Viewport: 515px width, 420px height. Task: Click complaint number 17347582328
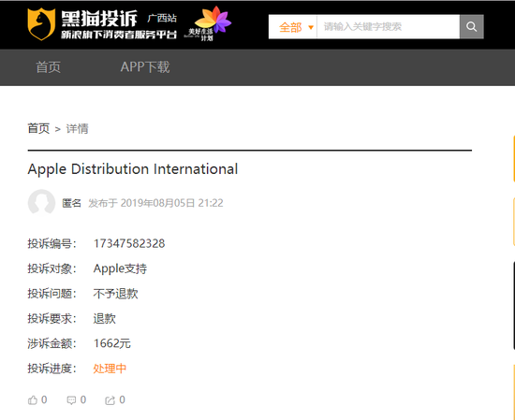129,243
